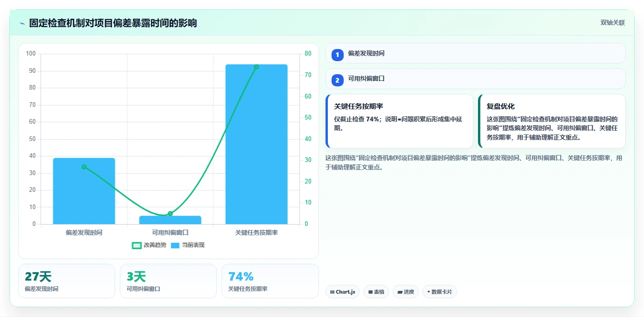
Task: Open the 偏差发现时间 list row
Action: coord(475,53)
